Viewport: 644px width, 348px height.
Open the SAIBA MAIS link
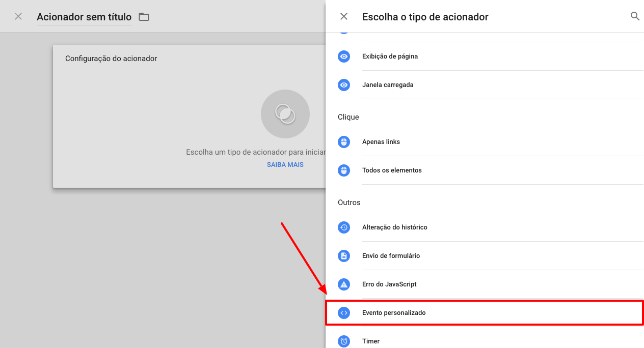coord(285,165)
